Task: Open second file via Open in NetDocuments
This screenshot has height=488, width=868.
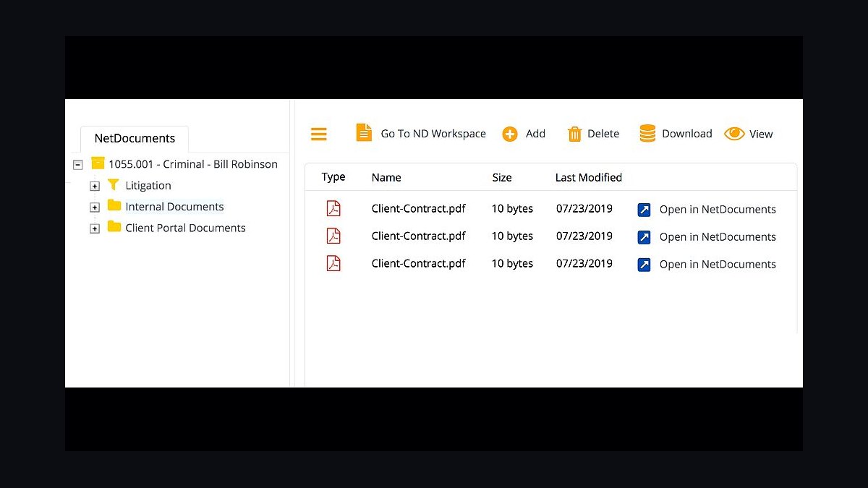Action: [718, 237]
